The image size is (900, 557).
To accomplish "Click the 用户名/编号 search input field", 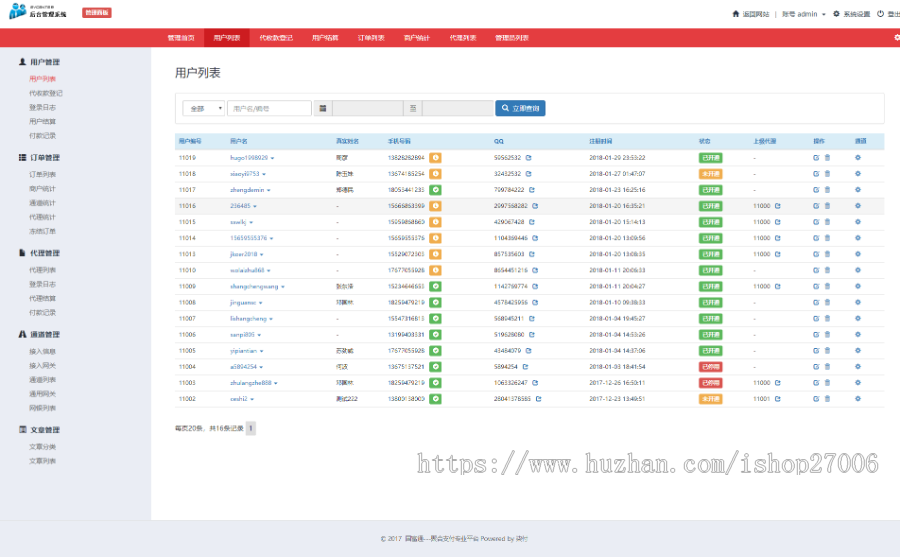I will click(269, 108).
